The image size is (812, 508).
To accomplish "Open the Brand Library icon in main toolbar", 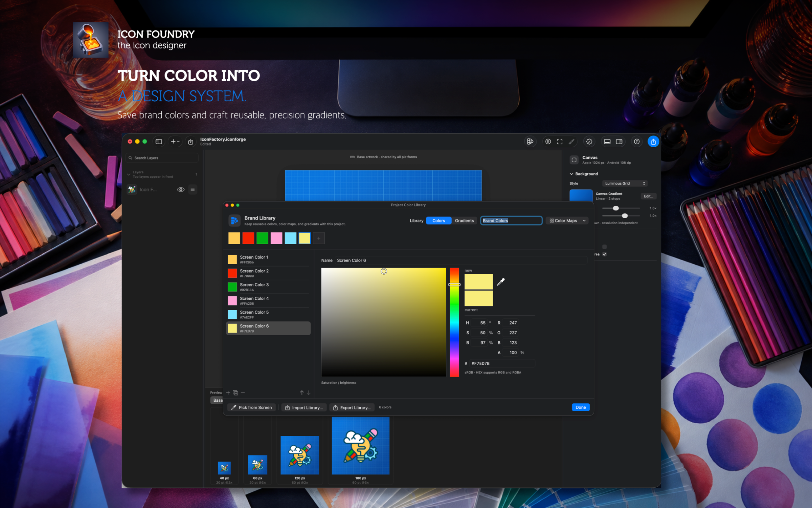I will (x=530, y=142).
